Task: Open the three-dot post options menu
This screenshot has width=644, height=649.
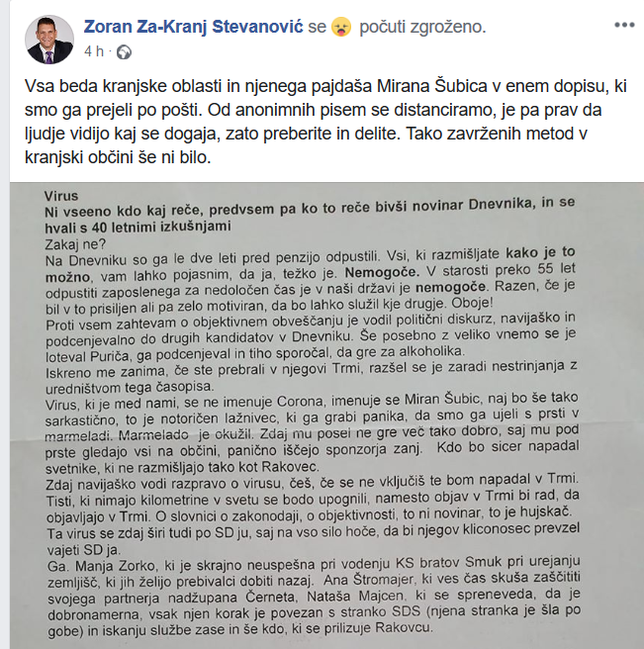Action: click(624, 26)
